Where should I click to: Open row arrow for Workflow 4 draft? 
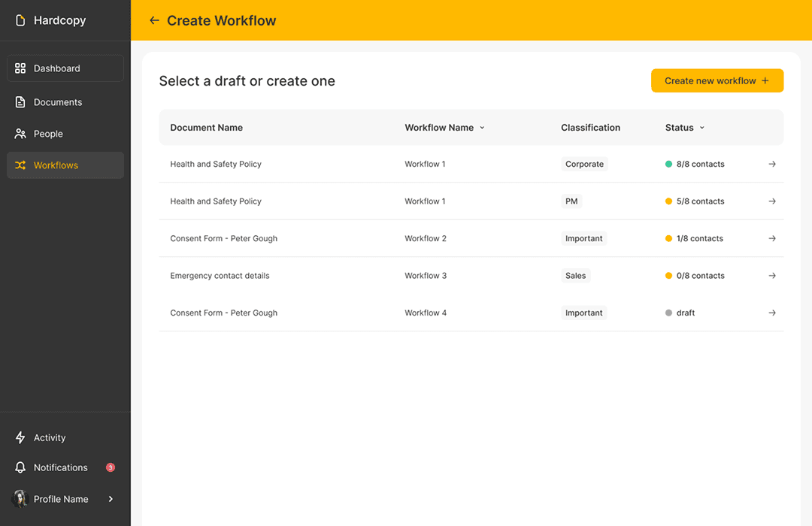tap(771, 313)
